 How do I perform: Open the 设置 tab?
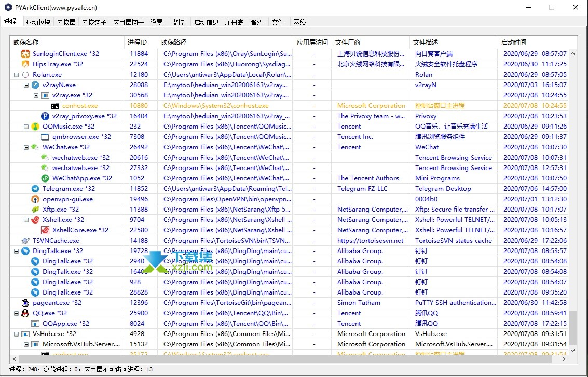coord(157,22)
